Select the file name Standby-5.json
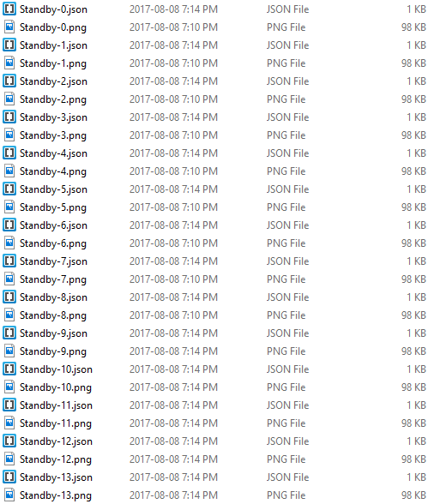446x504 pixels. click(53, 189)
